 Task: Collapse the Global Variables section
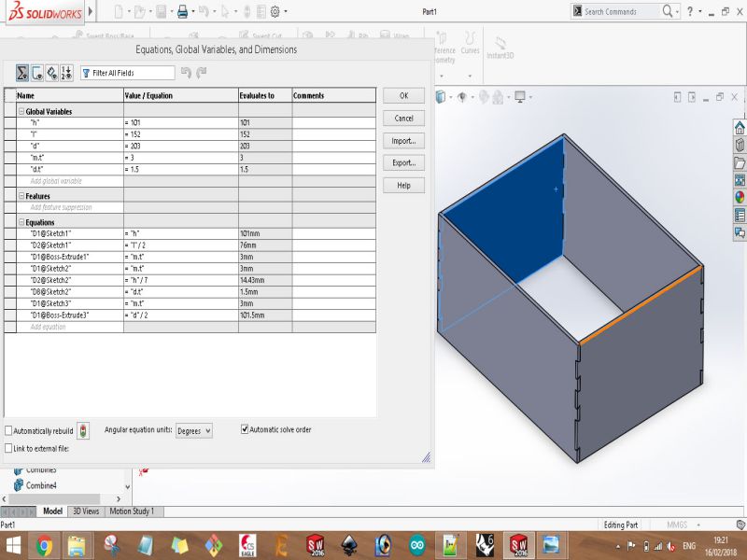(21, 111)
